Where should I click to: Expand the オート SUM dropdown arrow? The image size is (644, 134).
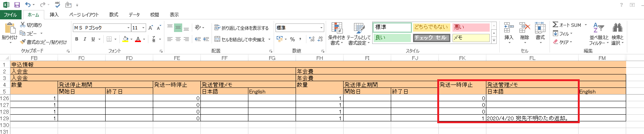click(586, 25)
